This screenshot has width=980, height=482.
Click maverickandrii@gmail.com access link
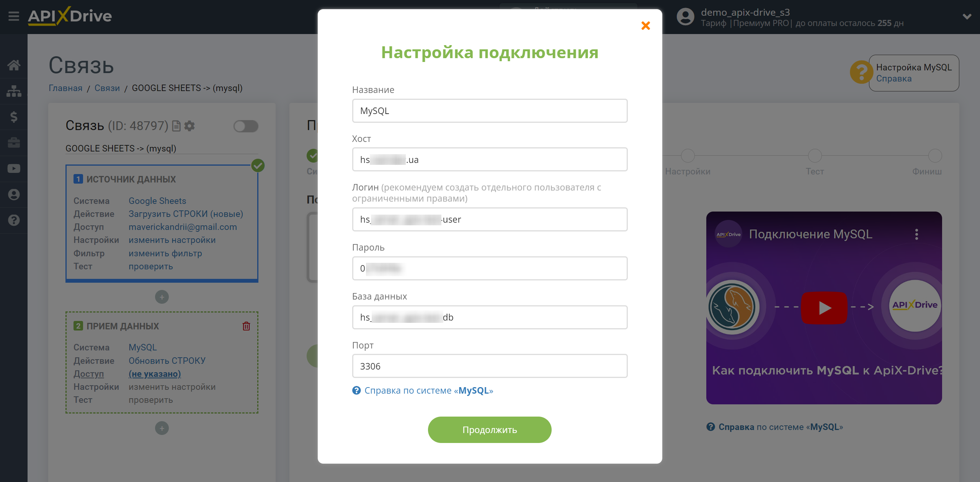[183, 227]
